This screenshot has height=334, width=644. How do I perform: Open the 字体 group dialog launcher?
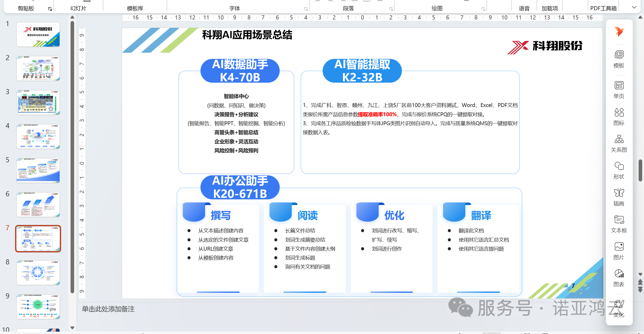[x=306, y=9]
